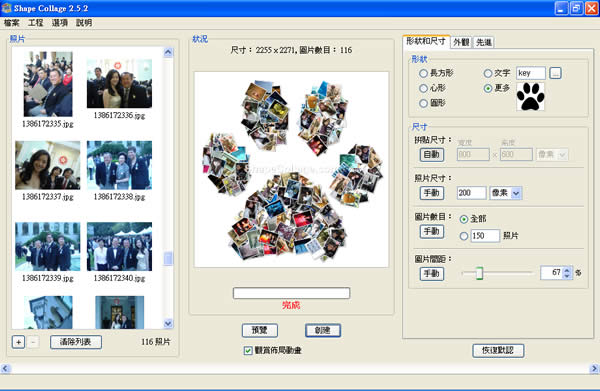Select thumbnail 1386172336.jpg
This screenshot has width=600, height=391.
119,84
